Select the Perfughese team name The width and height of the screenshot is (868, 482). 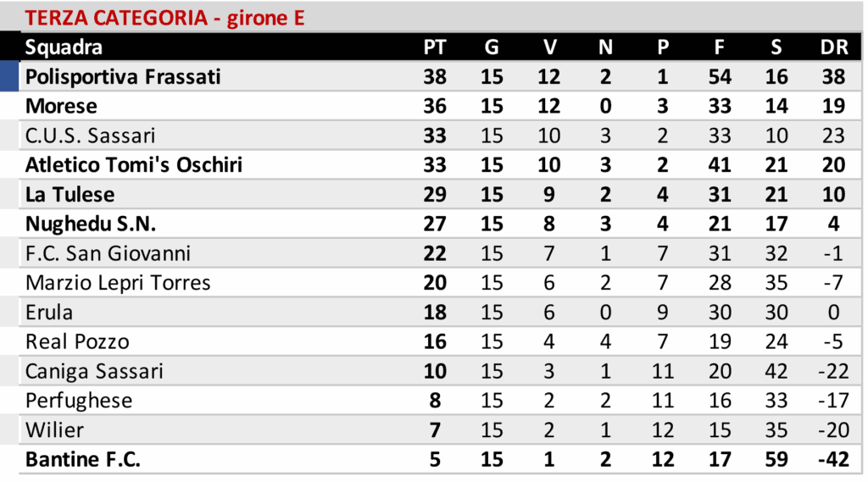79,400
